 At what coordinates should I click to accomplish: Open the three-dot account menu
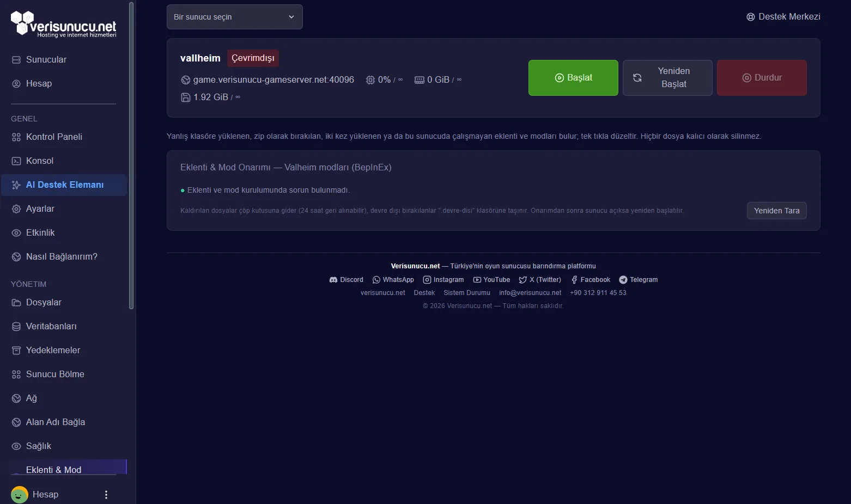[106, 495]
